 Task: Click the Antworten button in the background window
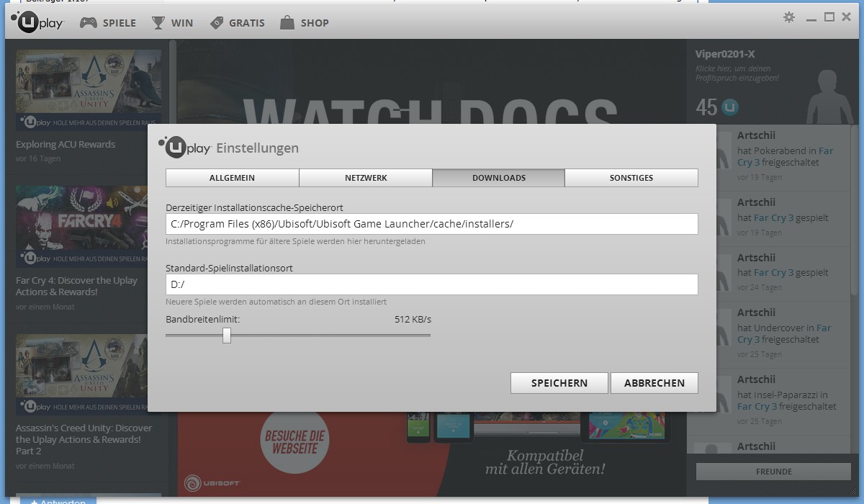(x=57, y=500)
